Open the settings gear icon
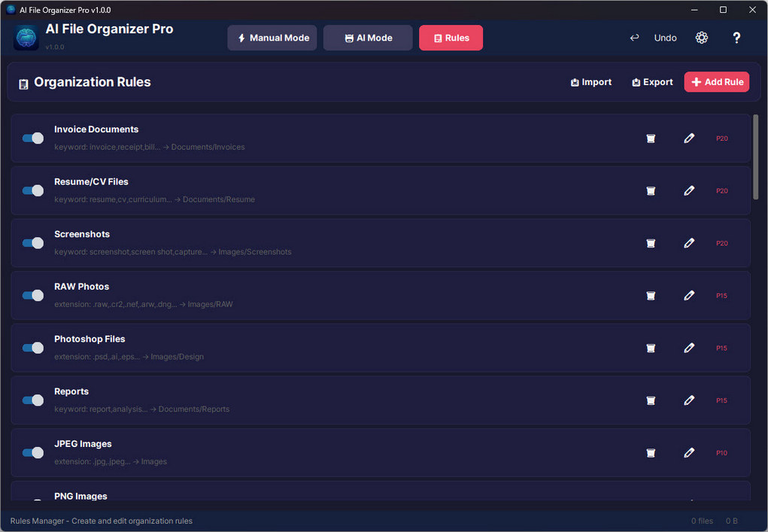 [x=702, y=37]
